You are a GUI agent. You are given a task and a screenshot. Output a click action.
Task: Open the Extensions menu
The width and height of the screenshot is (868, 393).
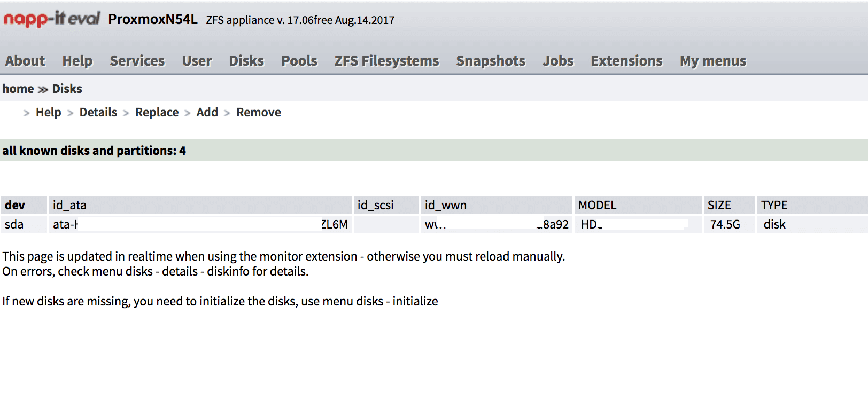[x=626, y=61]
